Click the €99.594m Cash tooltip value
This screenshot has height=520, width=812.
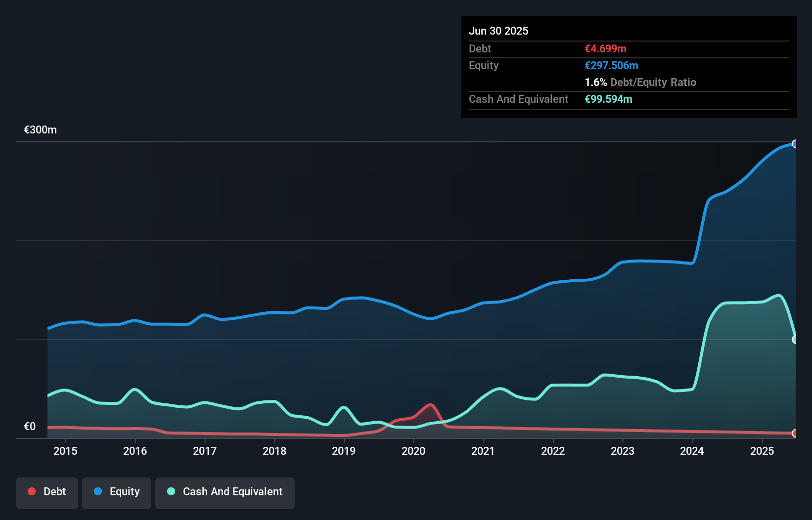[608, 99]
